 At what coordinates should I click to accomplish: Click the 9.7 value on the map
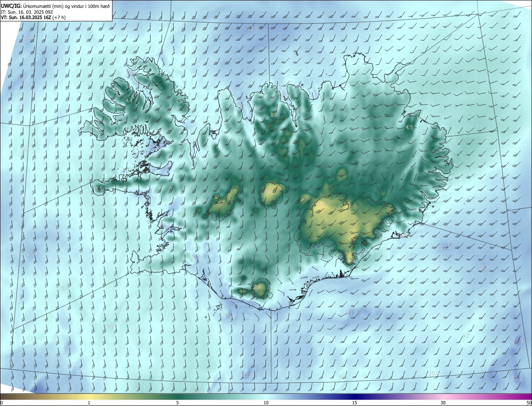pyautogui.click(x=466, y=336)
